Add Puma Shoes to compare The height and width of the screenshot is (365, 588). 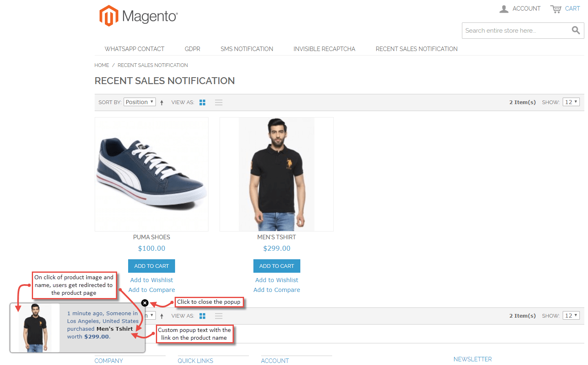[x=152, y=290]
